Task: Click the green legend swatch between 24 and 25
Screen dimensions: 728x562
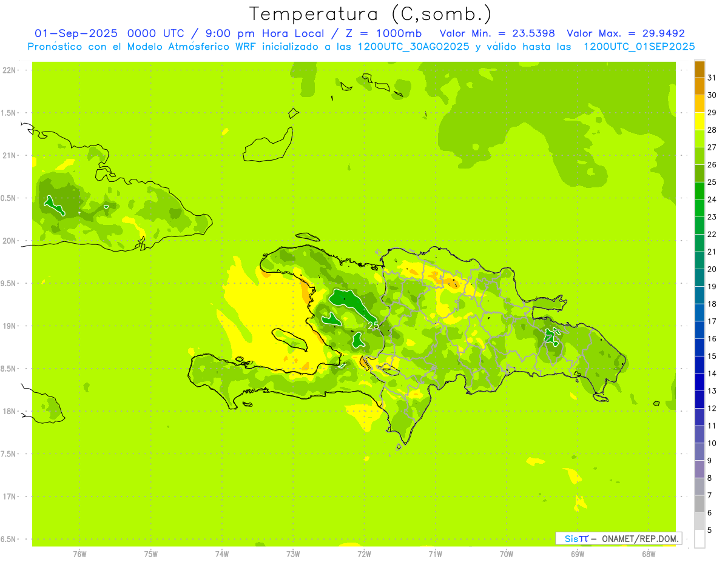Action: click(699, 191)
